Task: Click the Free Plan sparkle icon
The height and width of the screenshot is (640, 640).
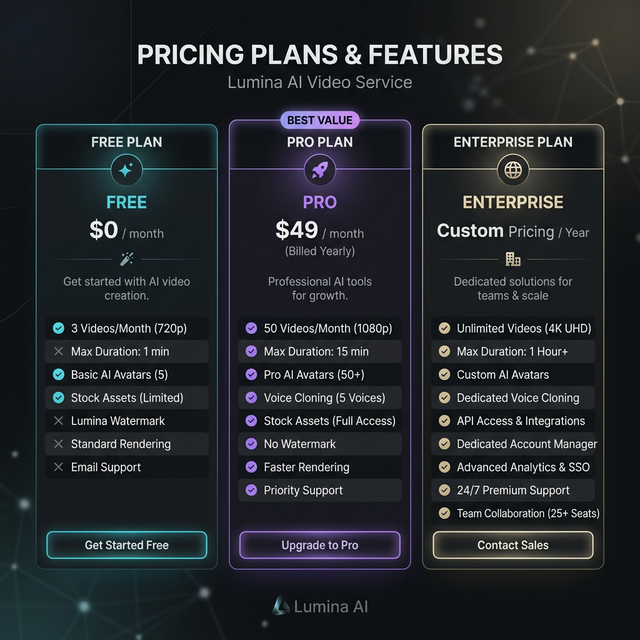Action: (x=126, y=171)
